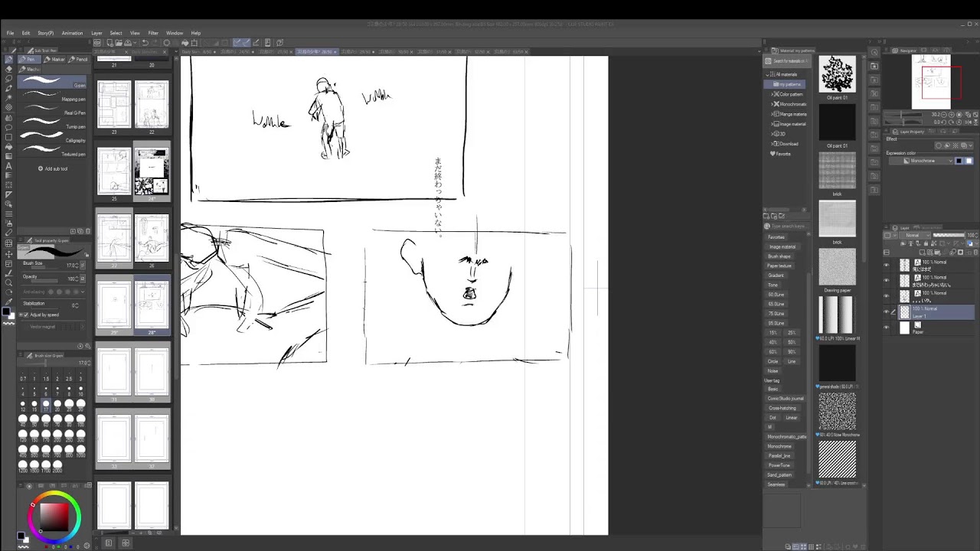Select the Favorite material folder
Image resolution: width=980 pixels, height=551 pixels.
[x=780, y=154]
